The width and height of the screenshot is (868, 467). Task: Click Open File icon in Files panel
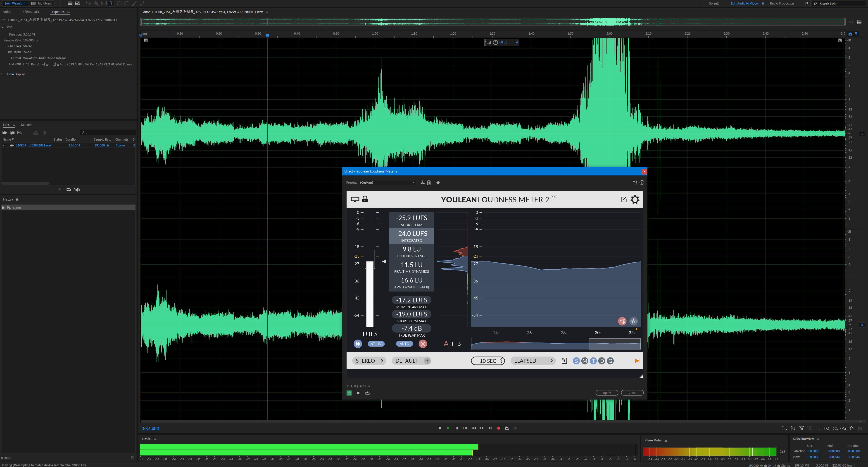[5, 132]
